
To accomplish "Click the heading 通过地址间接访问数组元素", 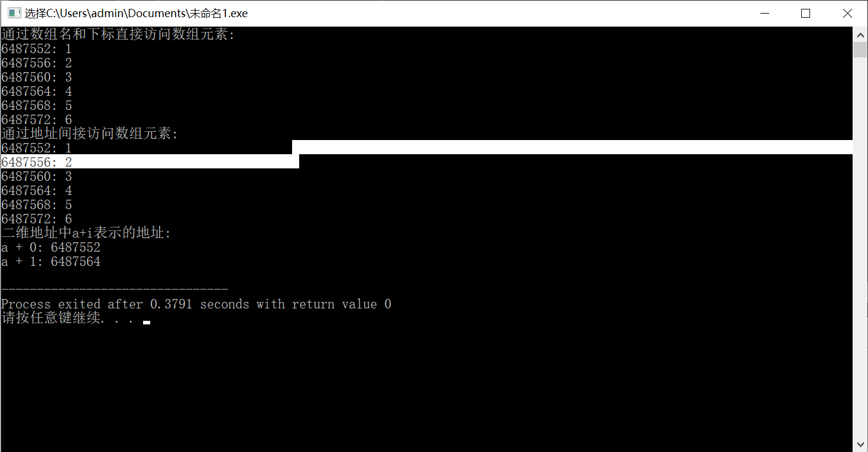I will point(90,134).
